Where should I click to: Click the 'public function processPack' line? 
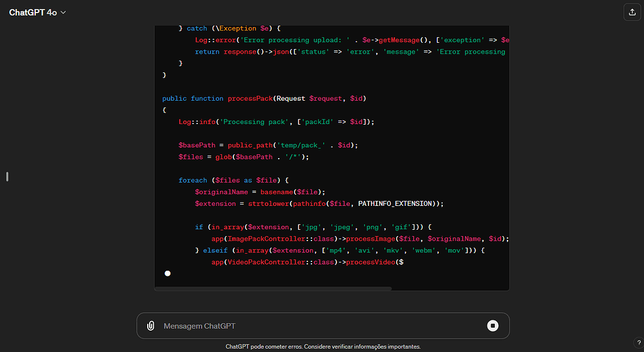tap(264, 98)
